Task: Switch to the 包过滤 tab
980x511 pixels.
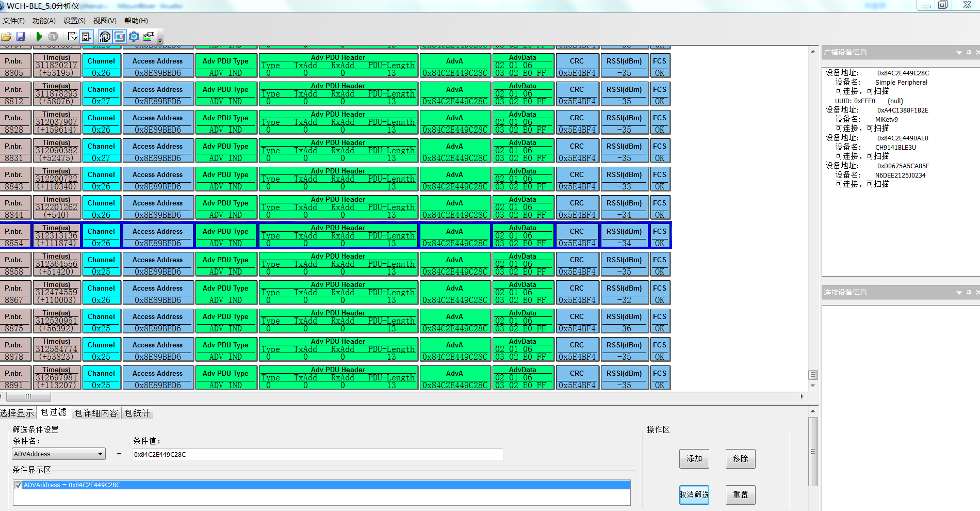Action: coord(54,412)
